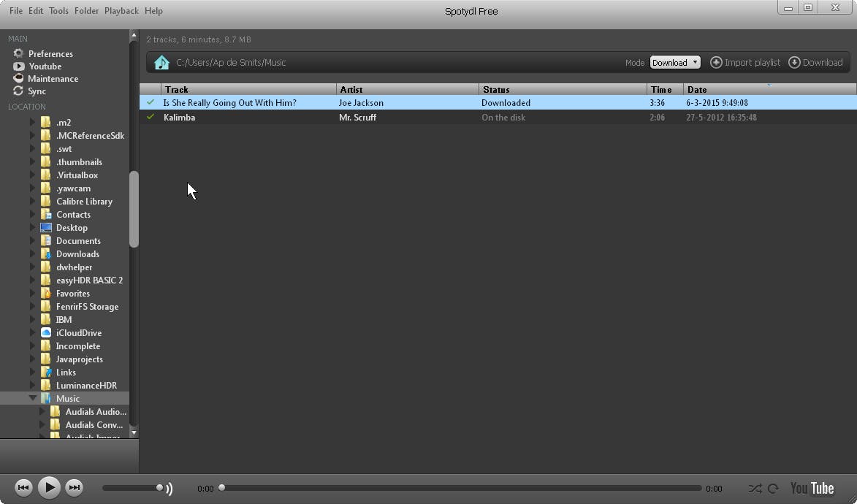Open the Youtube section icon
The height and width of the screenshot is (504, 857).
(18, 66)
